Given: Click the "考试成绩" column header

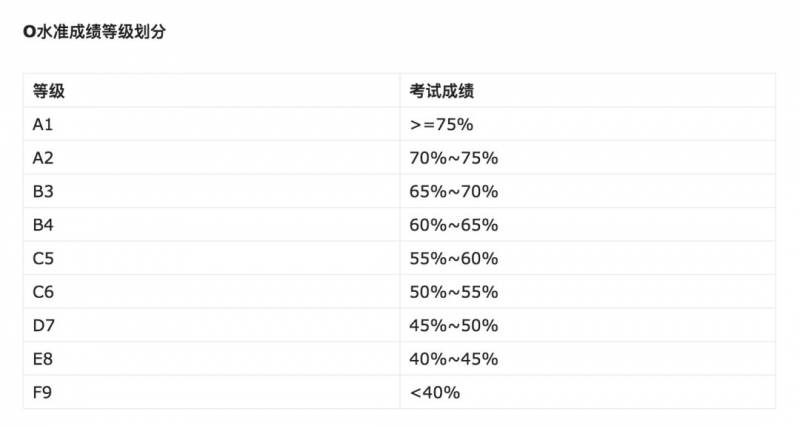Looking at the screenshot, I should pyautogui.click(x=441, y=91).
